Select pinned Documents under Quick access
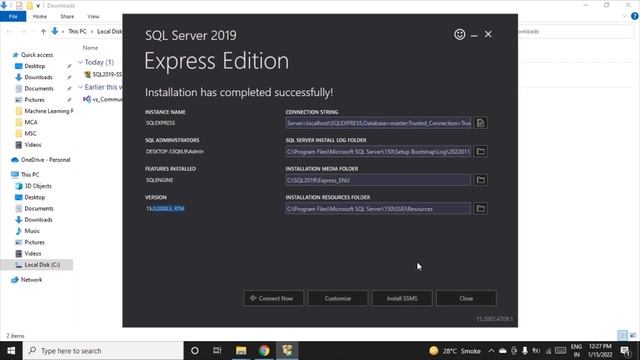The image size is (640, 360). point(39,89)
